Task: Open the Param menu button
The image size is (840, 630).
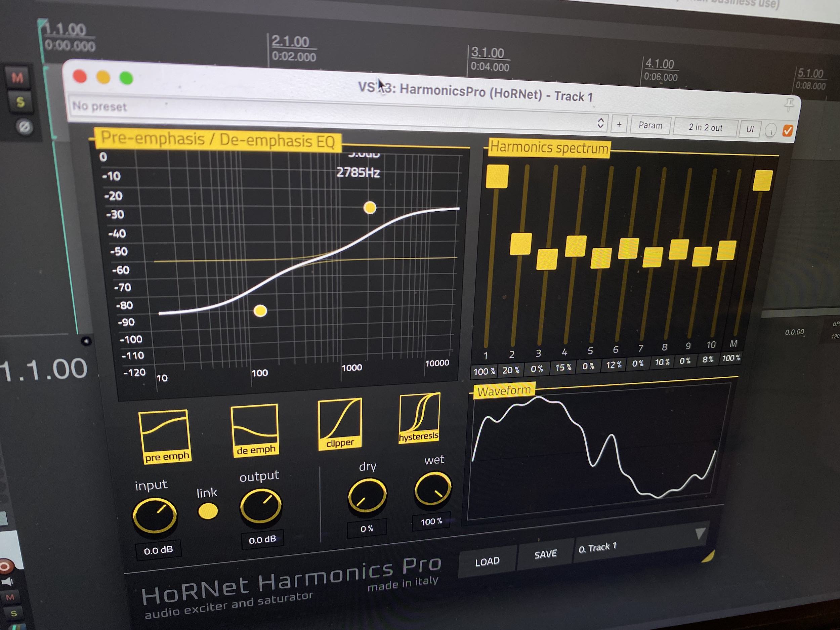Action: [650, 125]
